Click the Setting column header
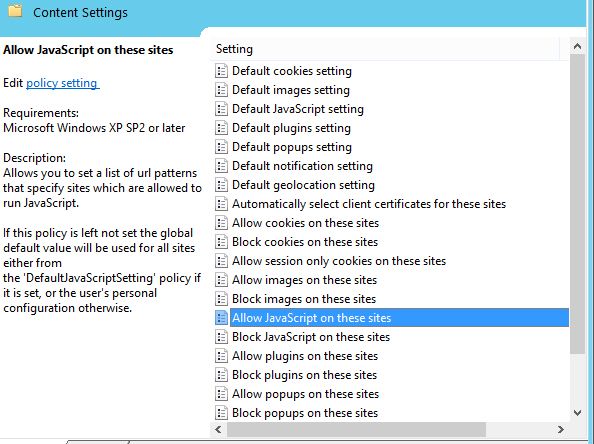Screen dimensions: 594x444 (384, 49)
